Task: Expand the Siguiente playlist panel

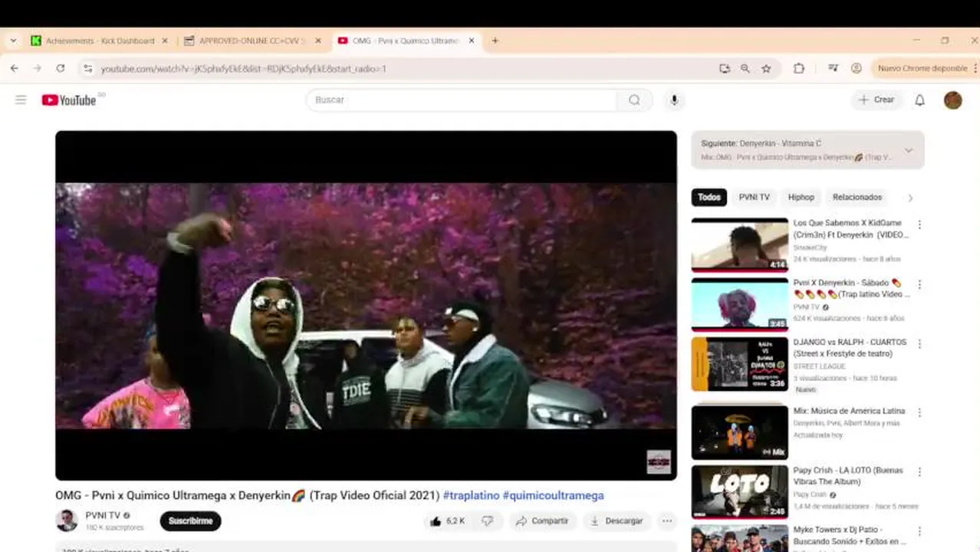Action: [909, 150]
